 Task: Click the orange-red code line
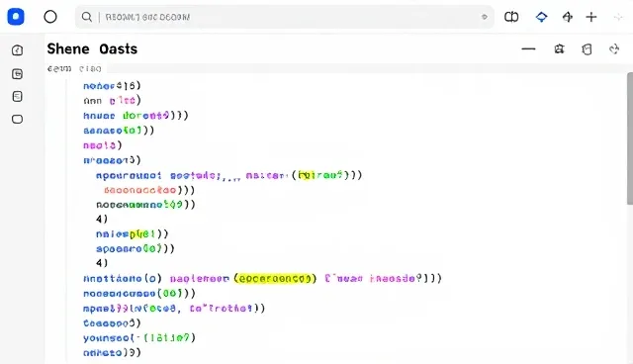[x=149, y=190]
